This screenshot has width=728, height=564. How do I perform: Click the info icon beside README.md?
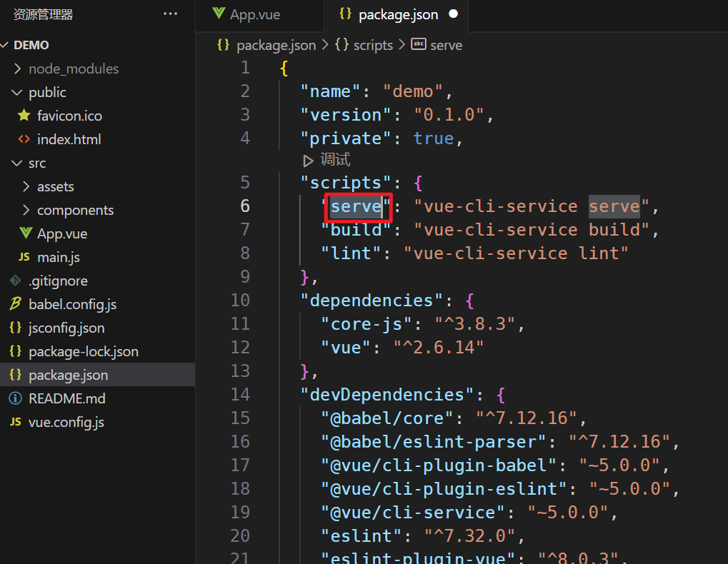tap(15, 398)
